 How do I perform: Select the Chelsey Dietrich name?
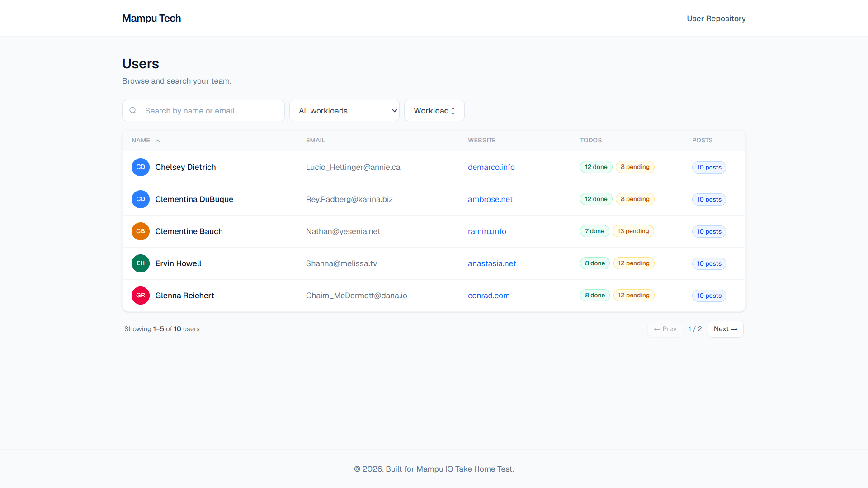(x=185, y=167)
